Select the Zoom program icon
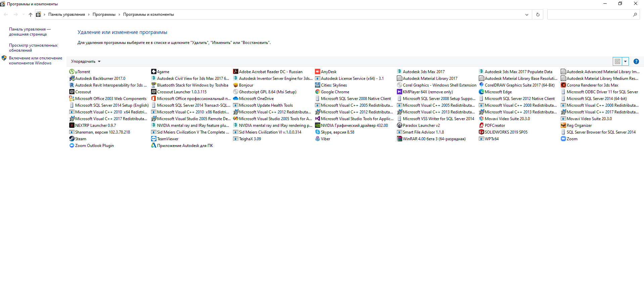Screen dimensions: 644x301 click(563, 139)
